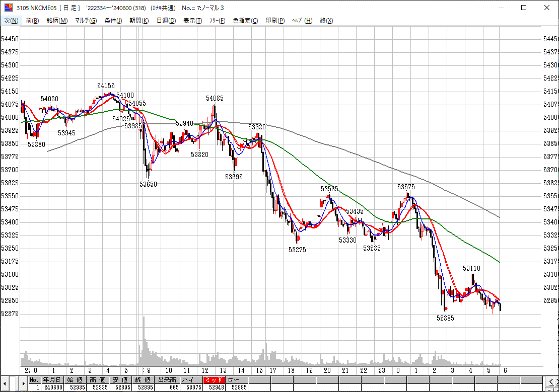Screen dimensions: 559x392
Task: Click the right scroll arrow beside data table
Action: pyautogui.click(x=23, y=383)
